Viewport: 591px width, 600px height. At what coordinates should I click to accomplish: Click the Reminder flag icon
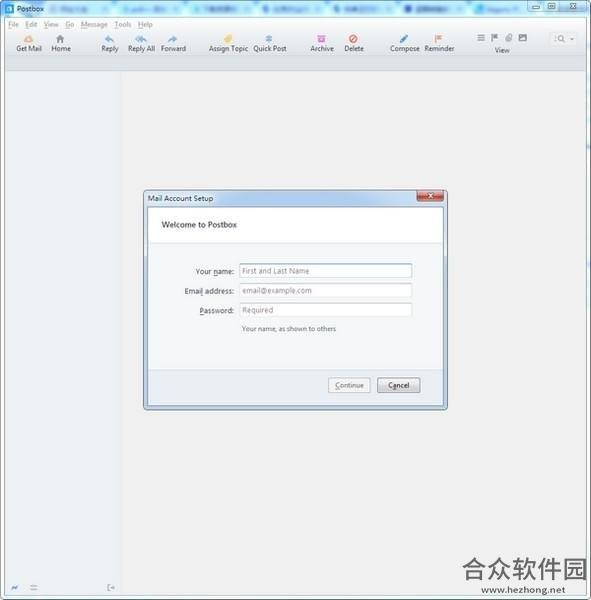pos(438,39)
